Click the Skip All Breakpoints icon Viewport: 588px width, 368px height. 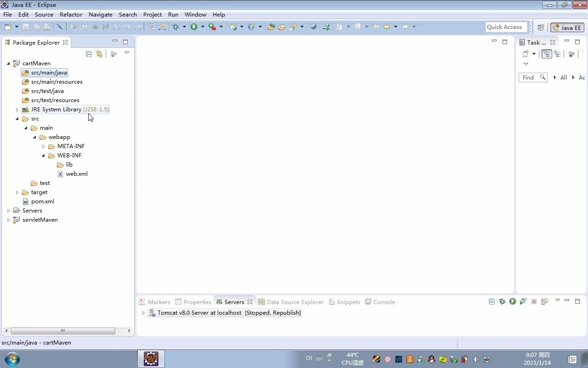tap(60, 27)
